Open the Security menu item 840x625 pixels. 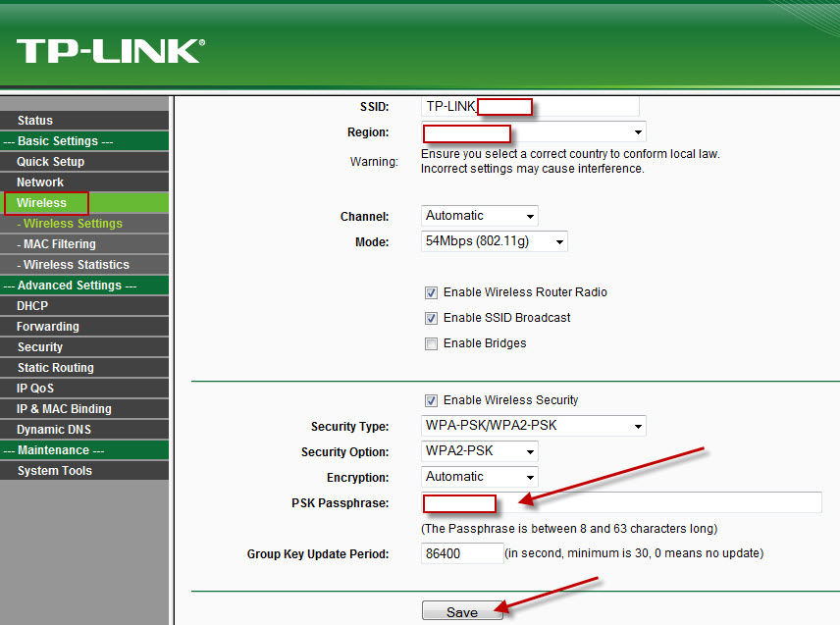pyautogui.click(x=84, y=347)
